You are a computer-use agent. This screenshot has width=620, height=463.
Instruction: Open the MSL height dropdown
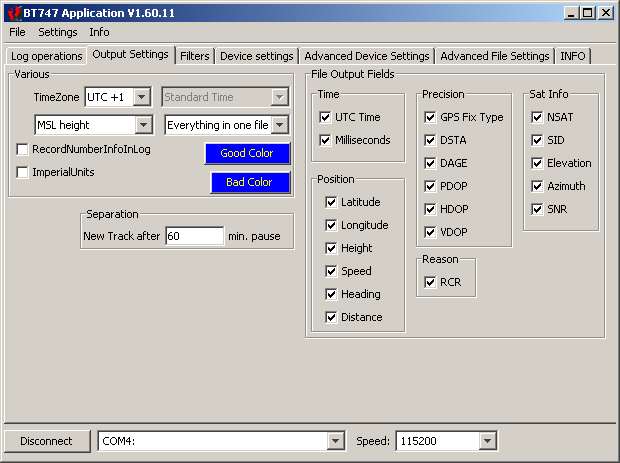(x=144, y=125)
